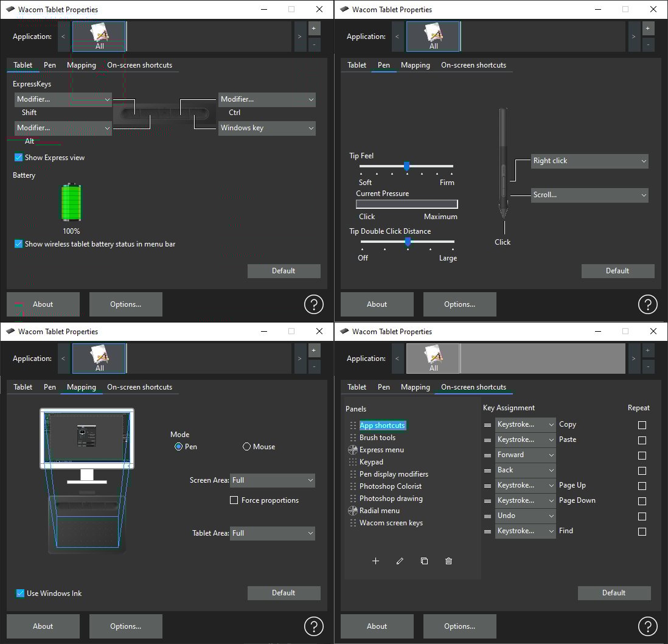Click right application arrow in ExpressKeys window
This screenshot has height=644, width=668.
tap(299, 37)
